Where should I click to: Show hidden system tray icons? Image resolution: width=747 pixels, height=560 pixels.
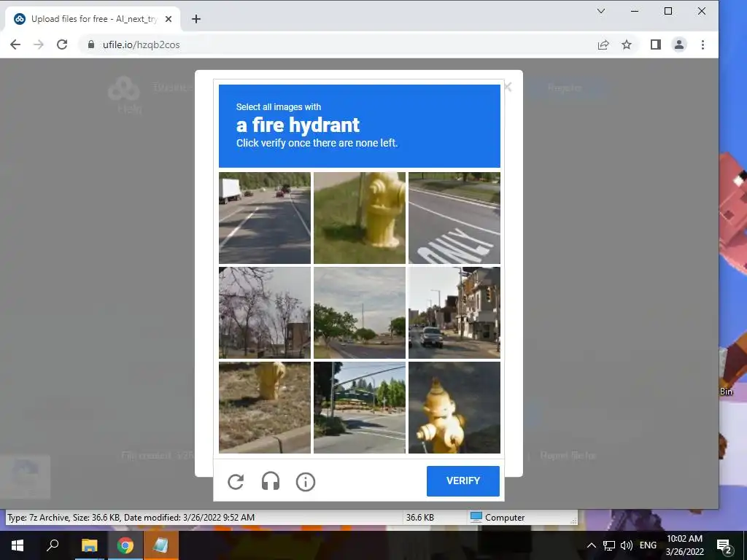click(x=591, y=545)
